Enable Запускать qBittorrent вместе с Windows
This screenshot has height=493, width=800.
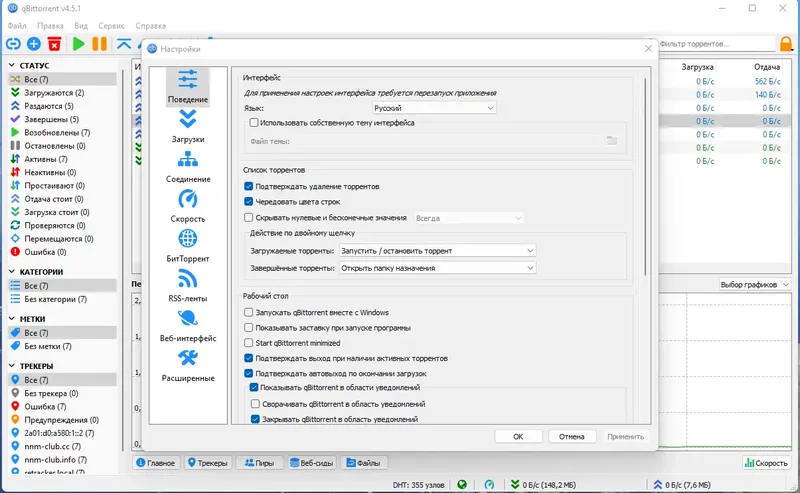pyautogui.click(x=248, y=312)
